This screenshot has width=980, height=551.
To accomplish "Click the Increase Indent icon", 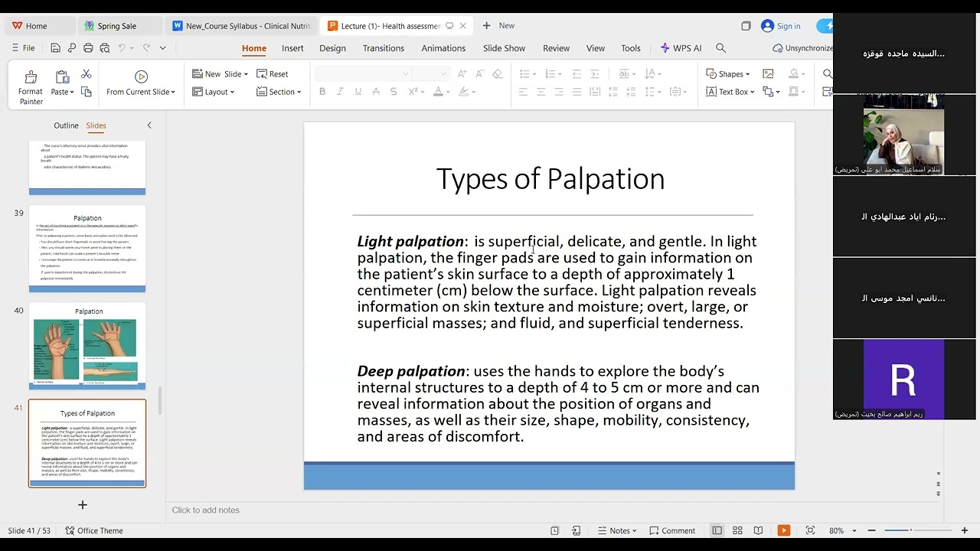I will click(x=594, y=74).
